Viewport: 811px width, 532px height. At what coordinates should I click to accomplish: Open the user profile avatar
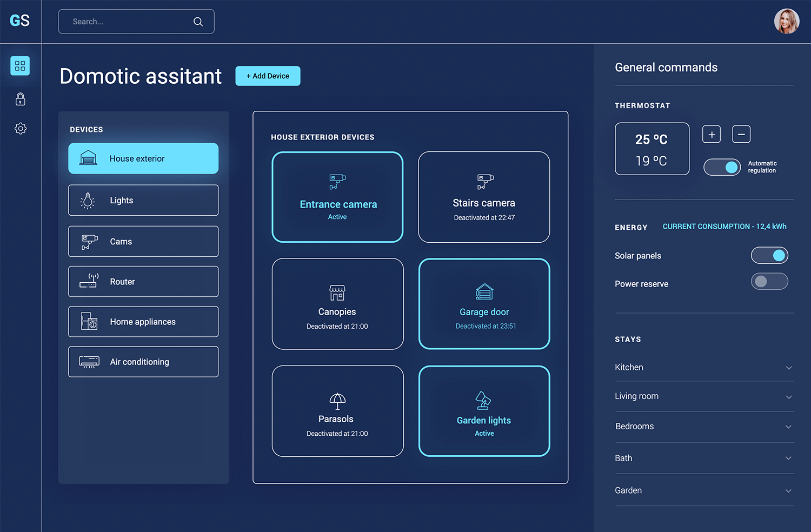787,21
